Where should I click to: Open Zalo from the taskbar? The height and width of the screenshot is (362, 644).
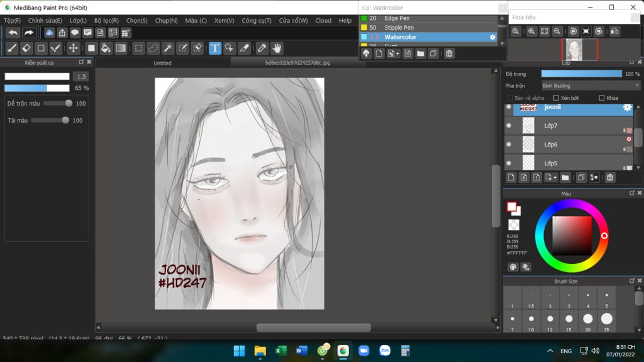(385, 351)
